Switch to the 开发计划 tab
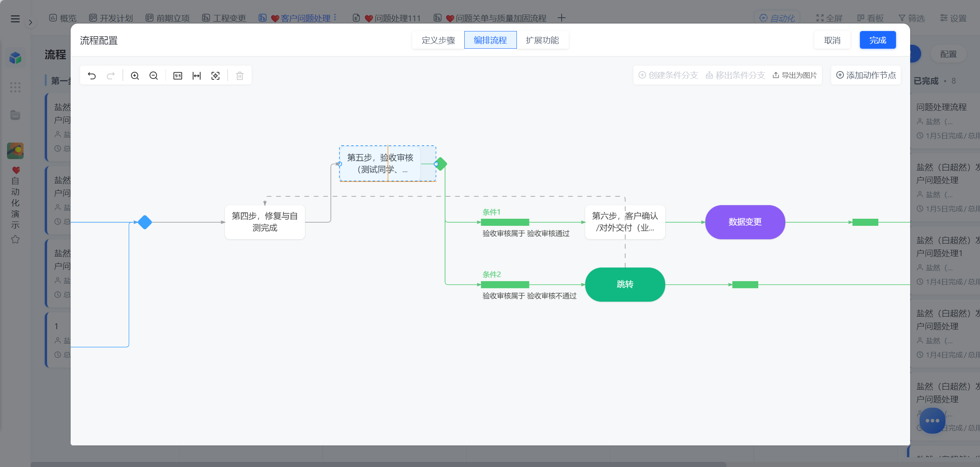Viewport: 980px width, 467px height. (x=111, y=18)
